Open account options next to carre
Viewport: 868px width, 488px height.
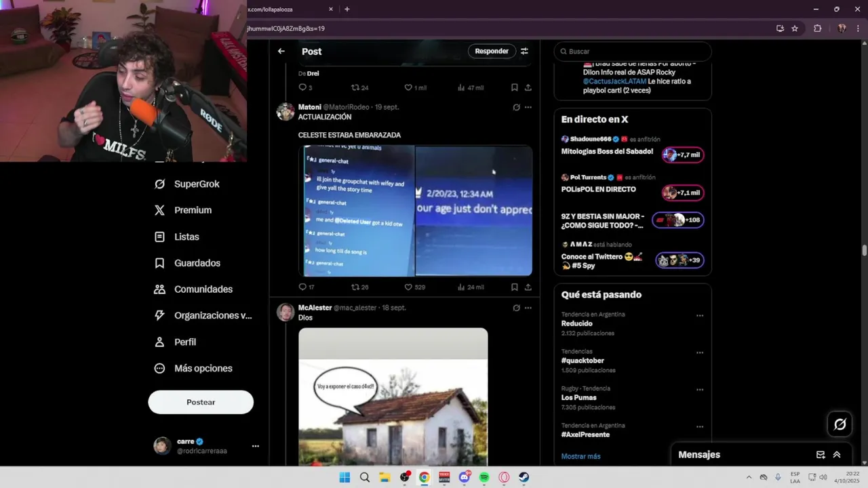(x=256, y=446)
